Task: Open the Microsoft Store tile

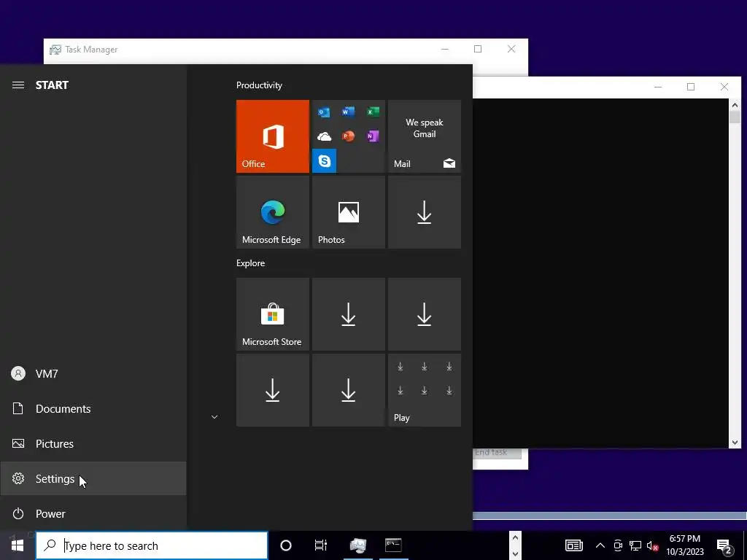Action: click(x=273, y=314)
